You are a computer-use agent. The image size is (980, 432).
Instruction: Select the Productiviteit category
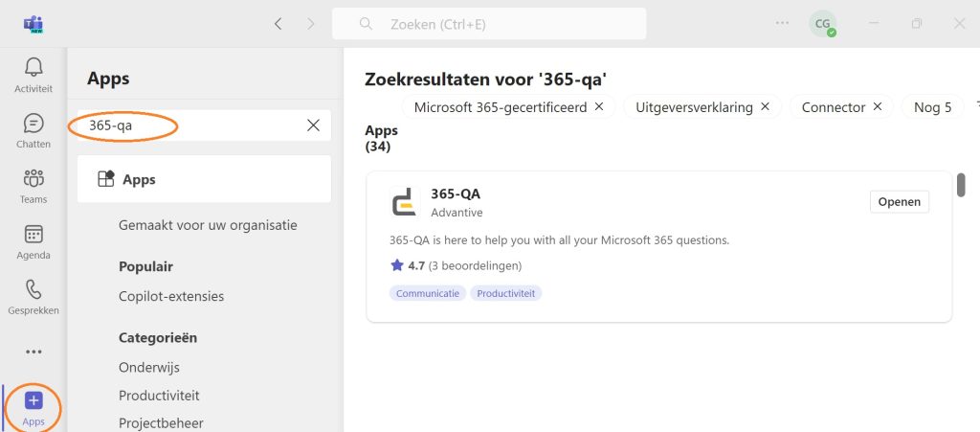[159, 396]
